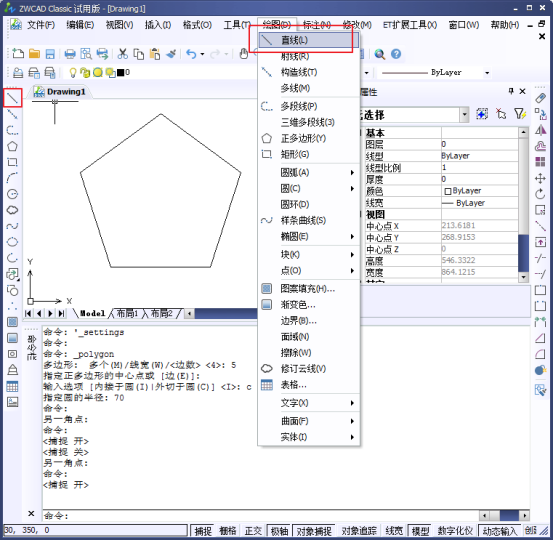Viewport: 554px width, 541px height.
Task: Select the Revision Cloud tool in left toolbar
Action: [x=12, y=210]
